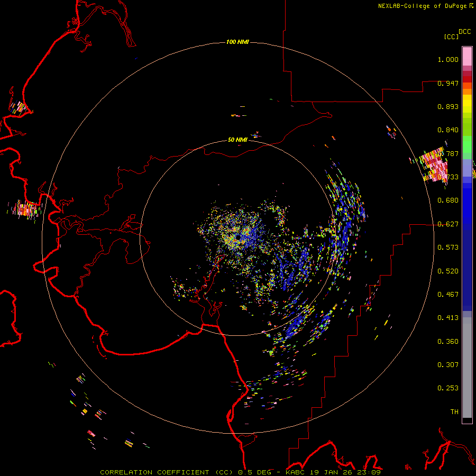Select the 0.733 scale value

[x=448, y=177]
